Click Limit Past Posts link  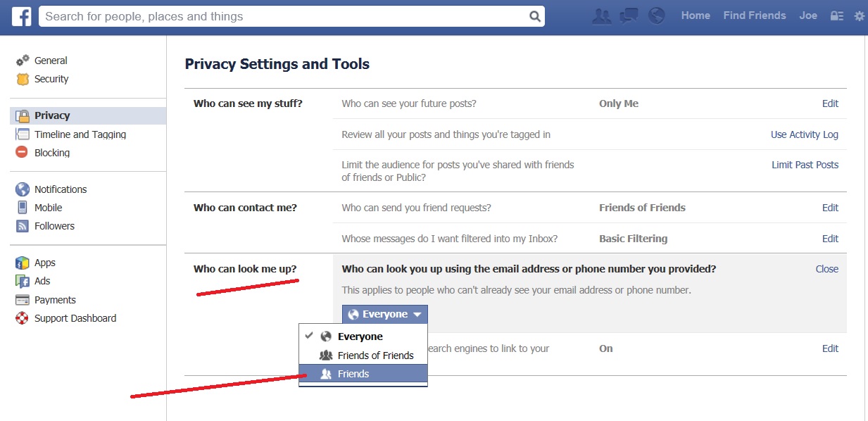805,165
